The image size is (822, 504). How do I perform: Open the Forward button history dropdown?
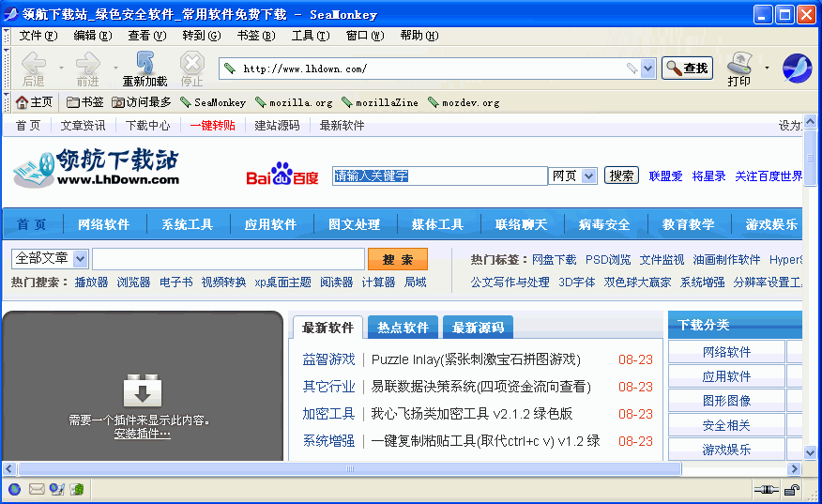tap(115, 68)
